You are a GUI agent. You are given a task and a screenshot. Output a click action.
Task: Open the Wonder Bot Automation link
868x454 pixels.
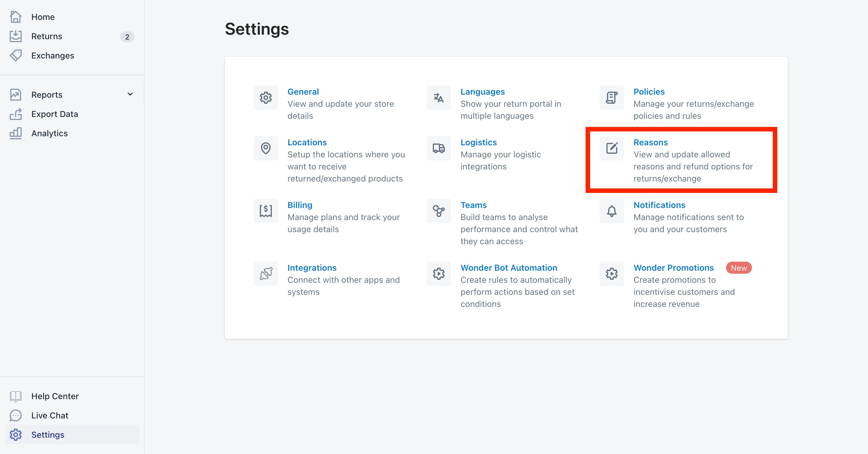(508, 268)
